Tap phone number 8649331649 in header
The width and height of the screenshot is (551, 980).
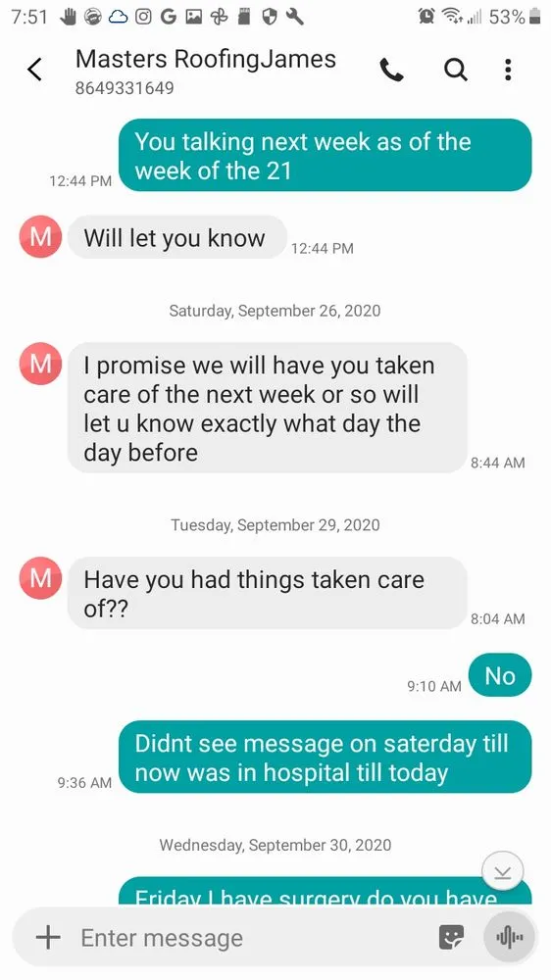pyautogui.click(x=125, y=88)
